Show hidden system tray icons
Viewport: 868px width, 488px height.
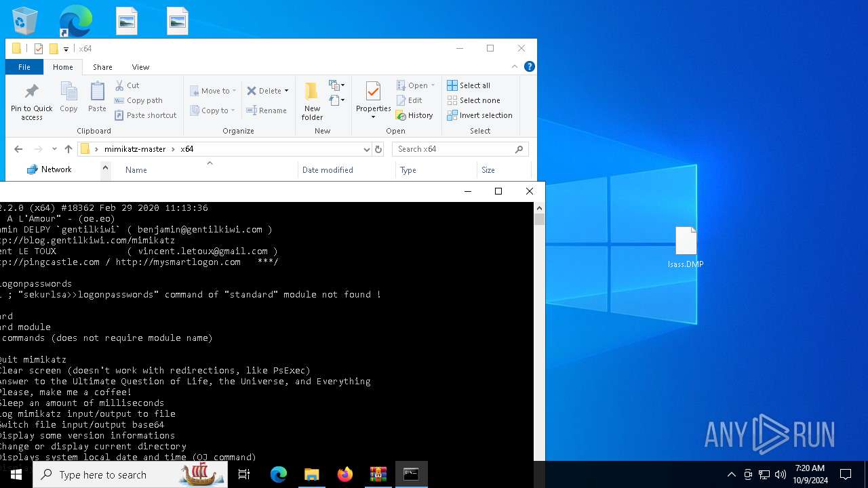[x=731, y=474]
